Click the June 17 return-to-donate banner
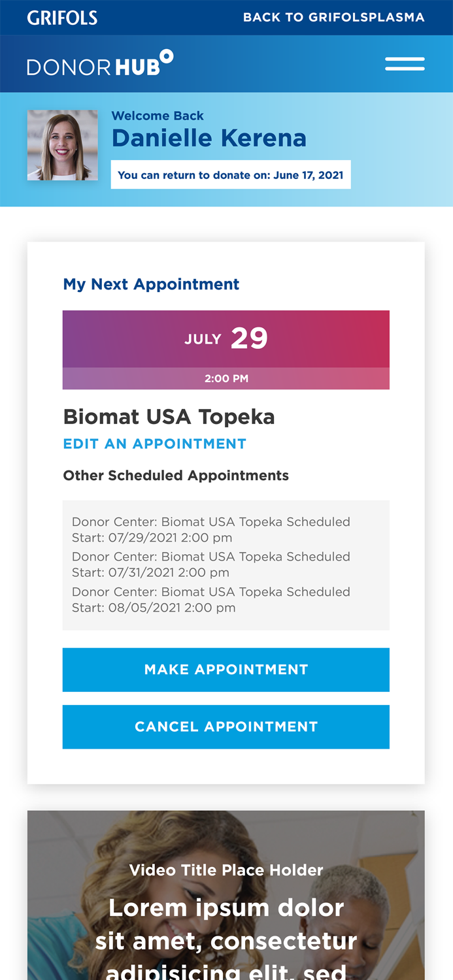The image size is (453, 980). [x=231, y=174]
